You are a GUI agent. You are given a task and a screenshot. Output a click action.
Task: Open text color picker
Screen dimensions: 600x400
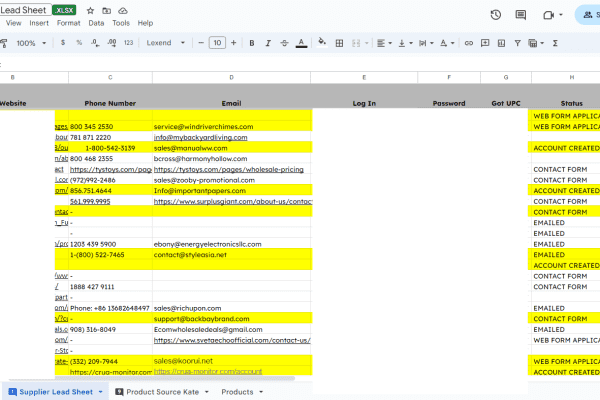click(302, 43)
